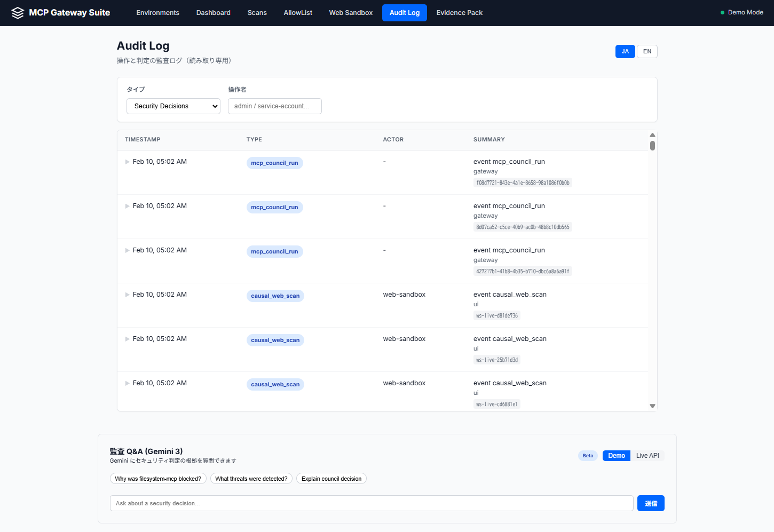Image resolution: width=774 pixels, height=532 pixels.
Task: Click the MCP Gateway Suite title text
Action: click(69, 13)
